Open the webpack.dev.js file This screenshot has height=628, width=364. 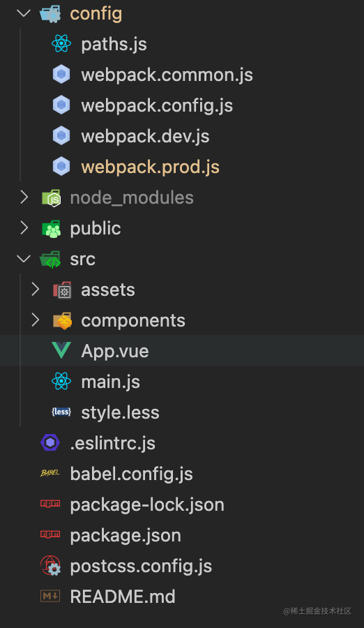coord(145,136)
